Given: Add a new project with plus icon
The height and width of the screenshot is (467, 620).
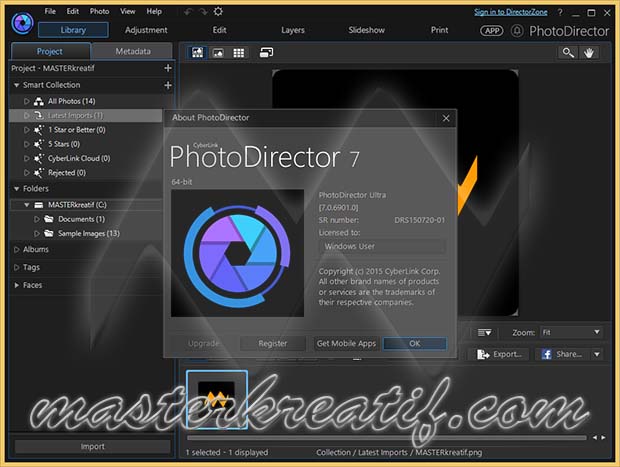Looking at the screenshot, I should tap(168, 68).
